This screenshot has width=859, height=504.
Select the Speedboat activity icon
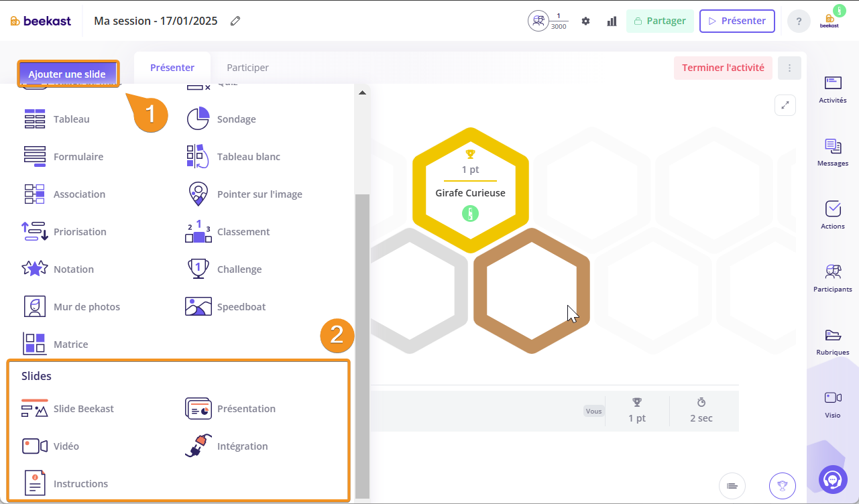click(x=198, y=306)
